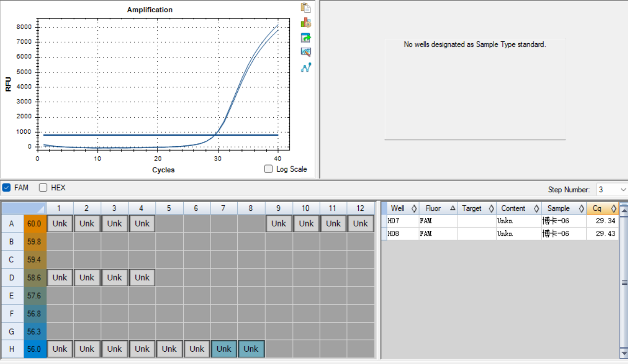Sort by the Target column header

(x=477, y=208)
